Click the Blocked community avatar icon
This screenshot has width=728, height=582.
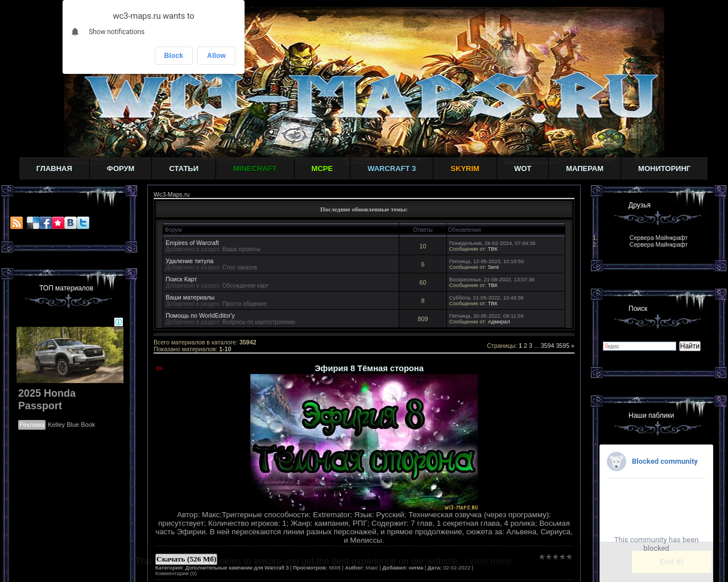(617, 462)
